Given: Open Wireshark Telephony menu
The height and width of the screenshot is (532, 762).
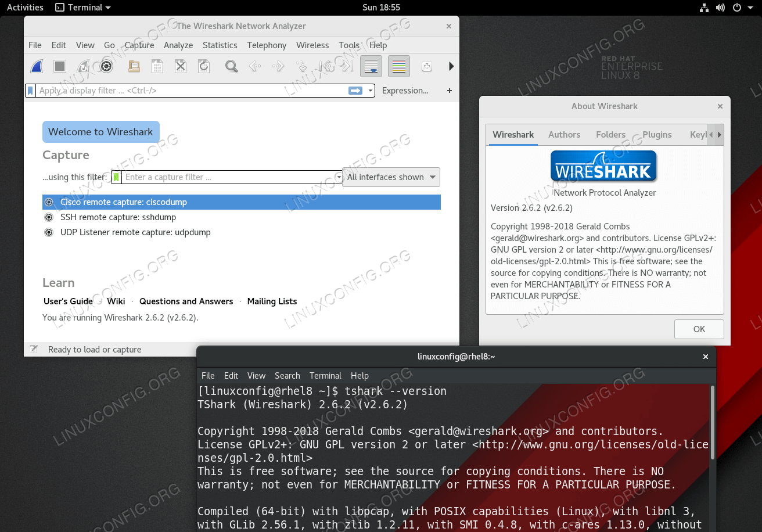Looking at the screenshot, I should coord(267,45).
